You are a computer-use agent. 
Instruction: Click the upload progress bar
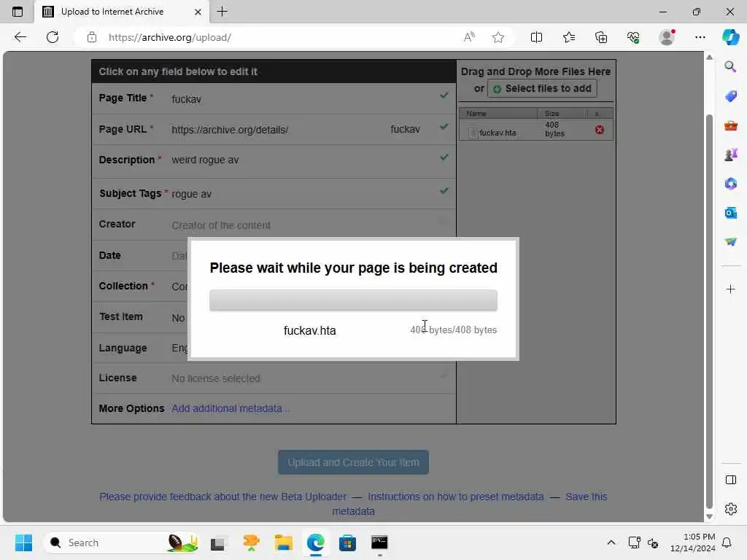tap(353, 300)
